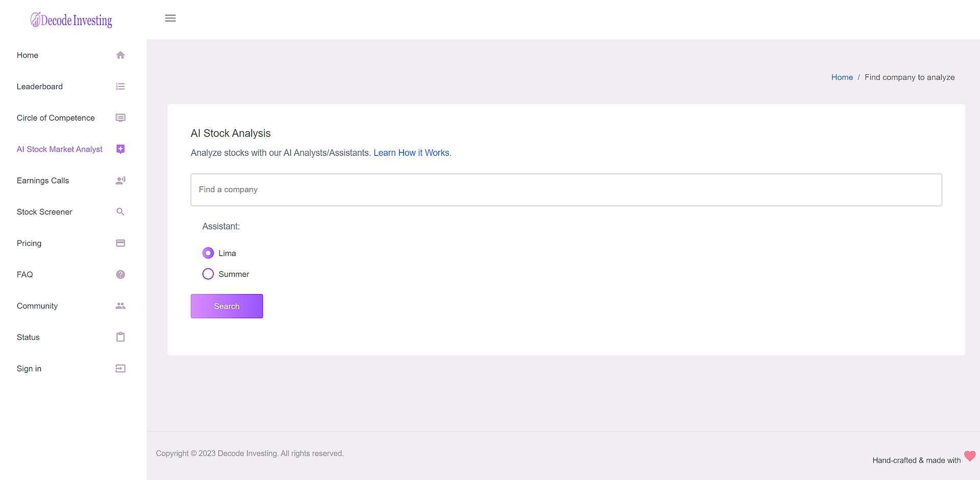Click the hamburger menu icon
This screenshot has width=980, height=480.
tap(170, 18)
